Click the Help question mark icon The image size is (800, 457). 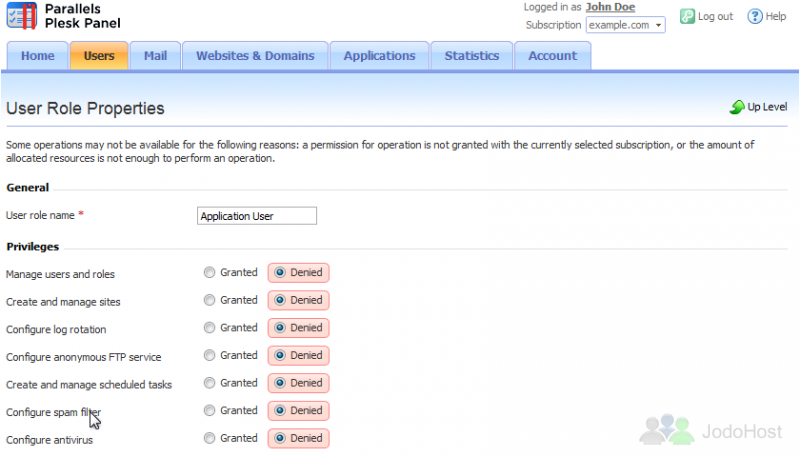coord(755,16)
